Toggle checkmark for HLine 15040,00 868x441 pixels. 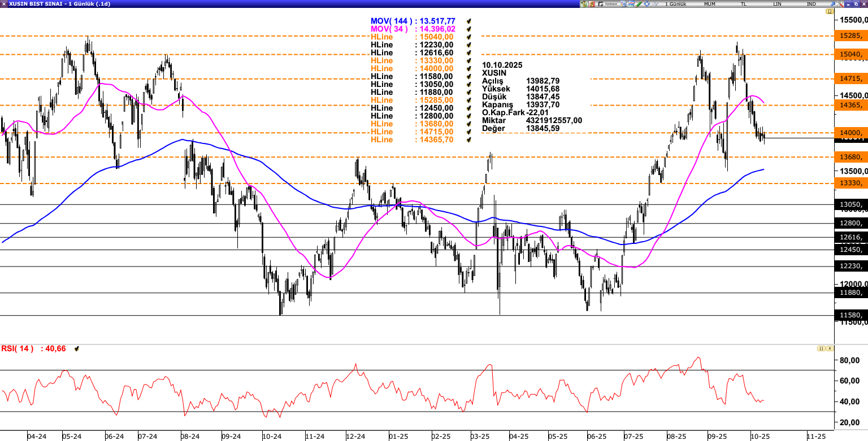(x=469, y=37)
